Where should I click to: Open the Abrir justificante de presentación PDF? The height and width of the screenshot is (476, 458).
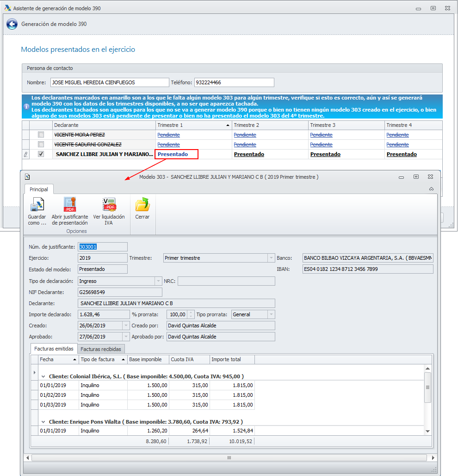coord(69,205)
